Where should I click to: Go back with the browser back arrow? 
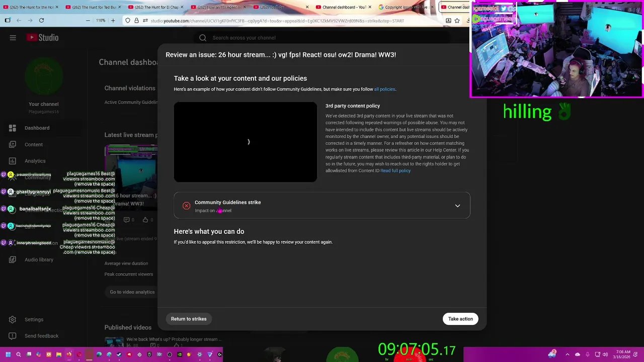(x=19, y=21)
